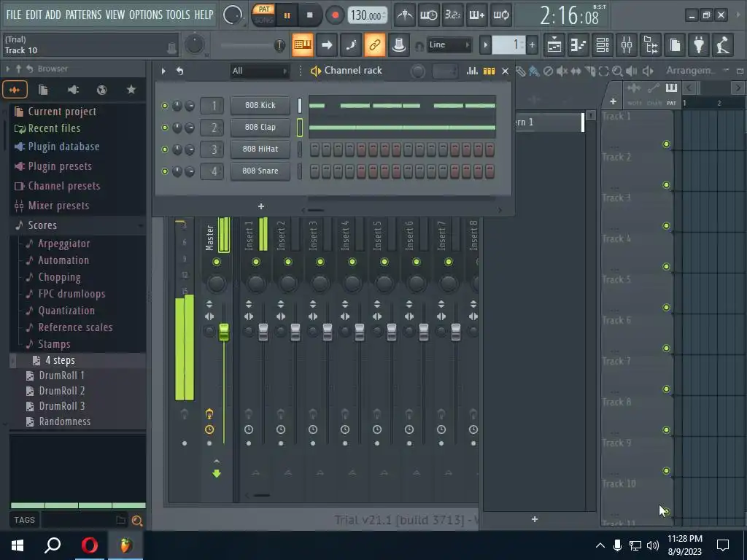Toggle the browser view icon in toolbar
This screenshot has height=560, width=747.
pyautogui.click(x=651, y=45)
